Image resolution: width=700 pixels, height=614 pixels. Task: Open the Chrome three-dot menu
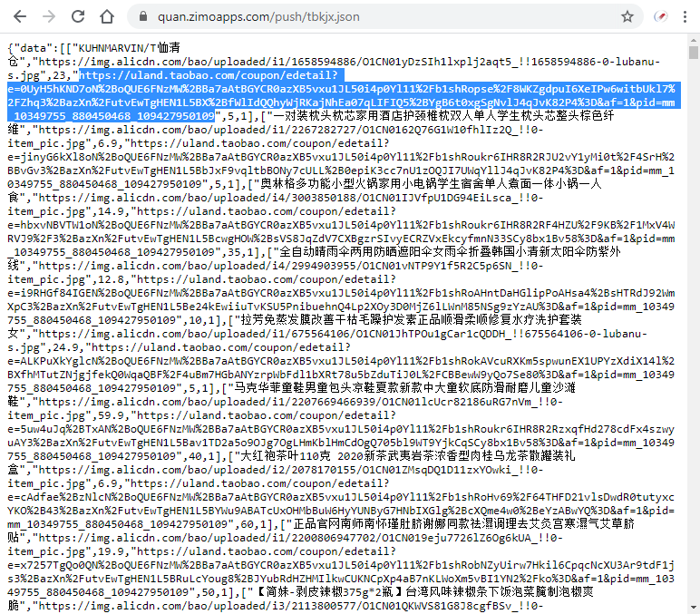point(685,17)
